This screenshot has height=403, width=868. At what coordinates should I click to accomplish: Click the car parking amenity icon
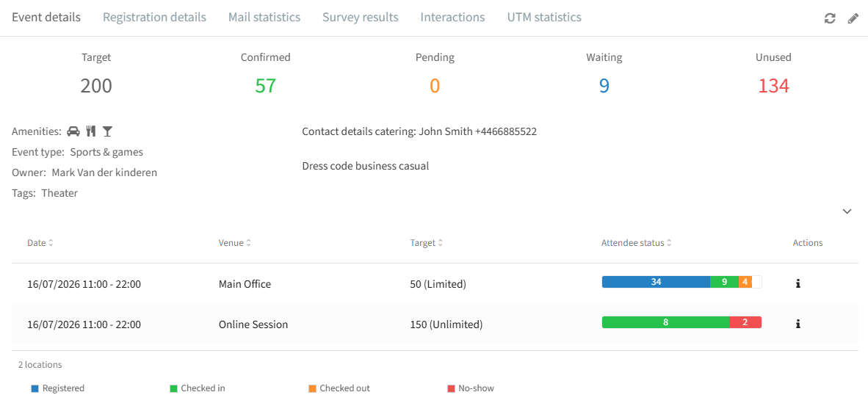pos(73,131)
